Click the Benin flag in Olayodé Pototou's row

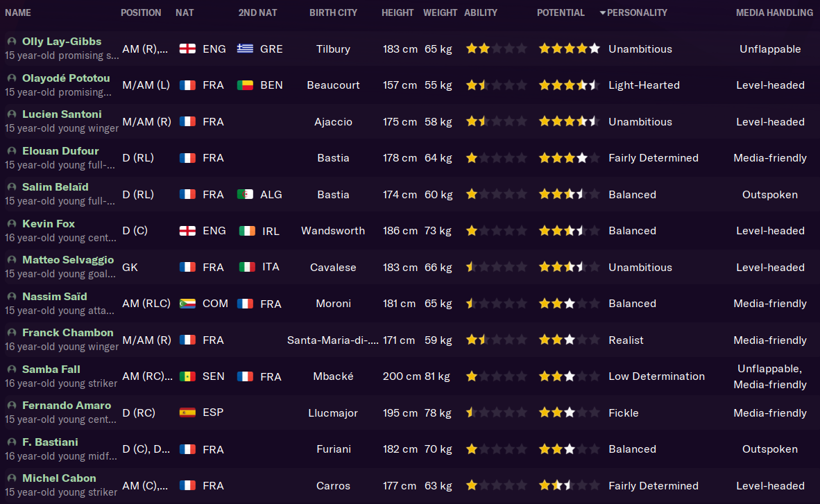click(245, 85)
